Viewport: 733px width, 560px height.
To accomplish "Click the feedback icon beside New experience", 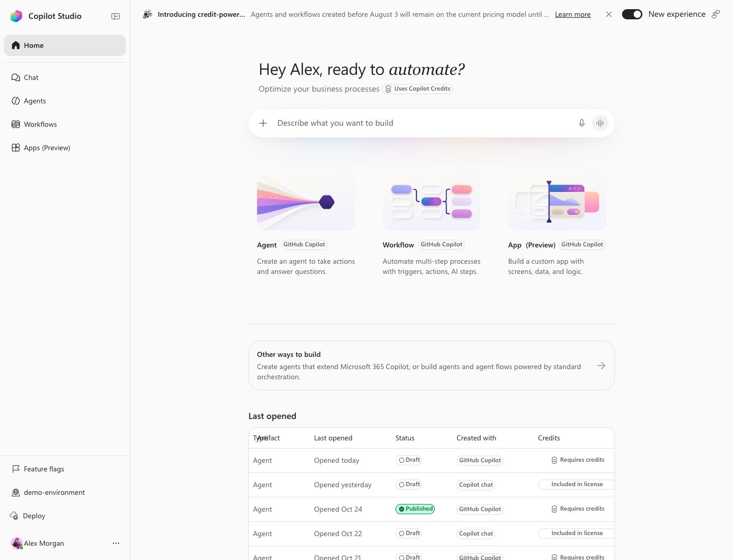I will (x=716, y=14).
